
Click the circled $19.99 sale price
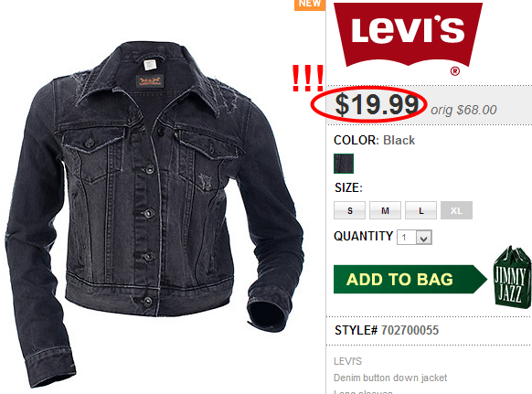point(377,105)
